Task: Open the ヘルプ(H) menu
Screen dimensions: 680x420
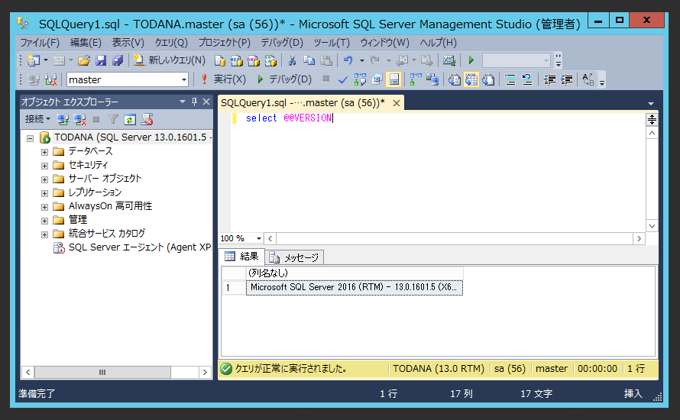Action: [438, 43]
